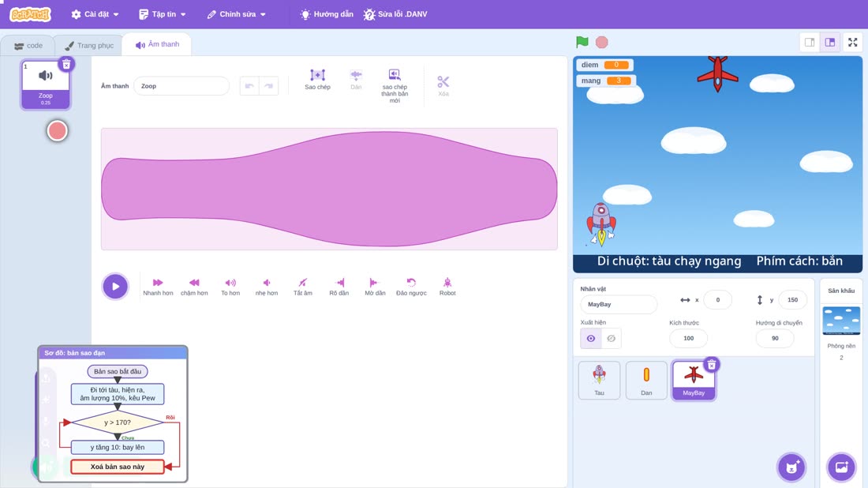Select the Tắt âm mute effect
The height and width of the screenshot is (488, 868).
coord(303,287)
